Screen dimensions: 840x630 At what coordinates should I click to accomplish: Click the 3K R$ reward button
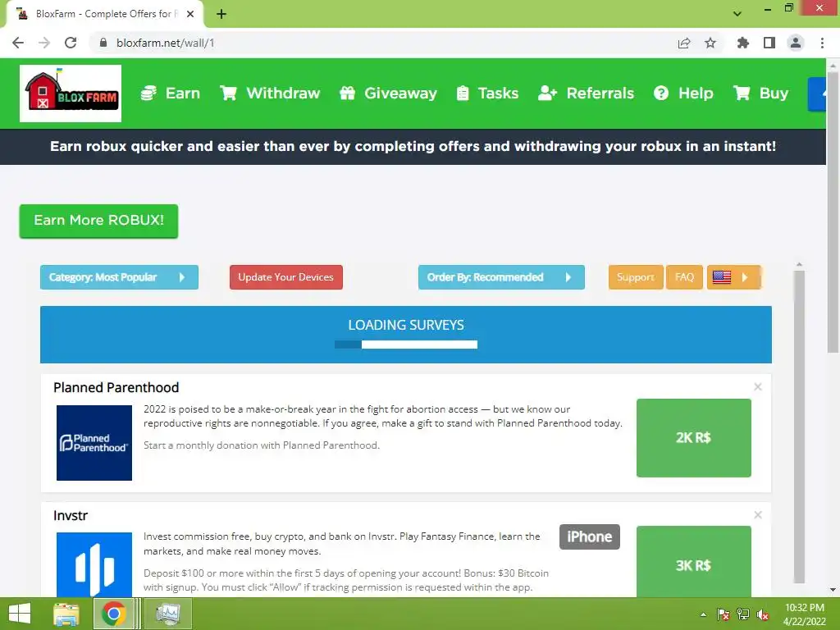(x=694, y=561)
